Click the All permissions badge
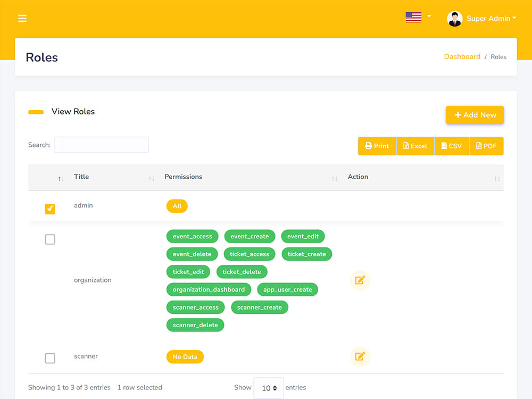Screen dimensions: 532x399 (177, 206)
